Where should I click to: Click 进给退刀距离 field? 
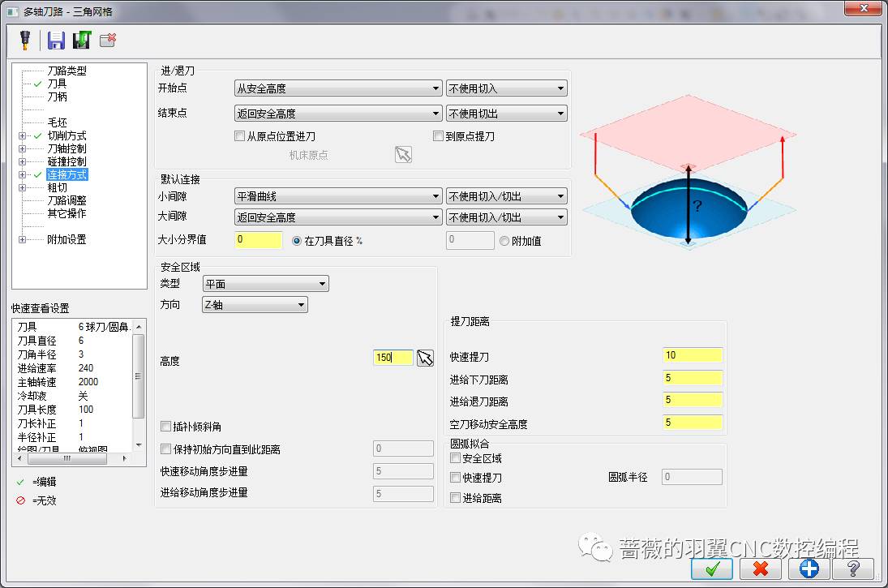pos(693,400)
